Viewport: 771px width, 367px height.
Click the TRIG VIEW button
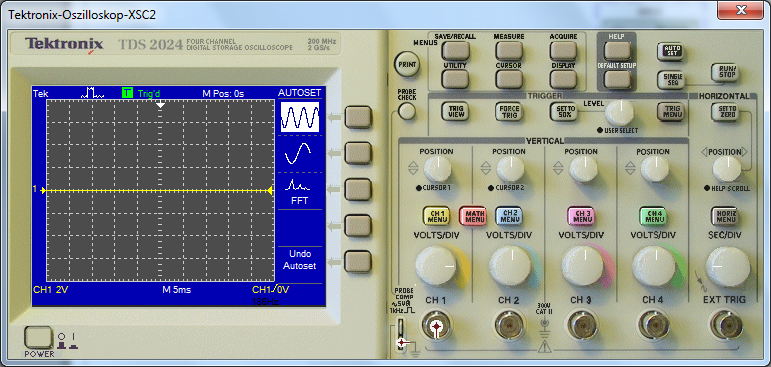[x=455, y=111]
